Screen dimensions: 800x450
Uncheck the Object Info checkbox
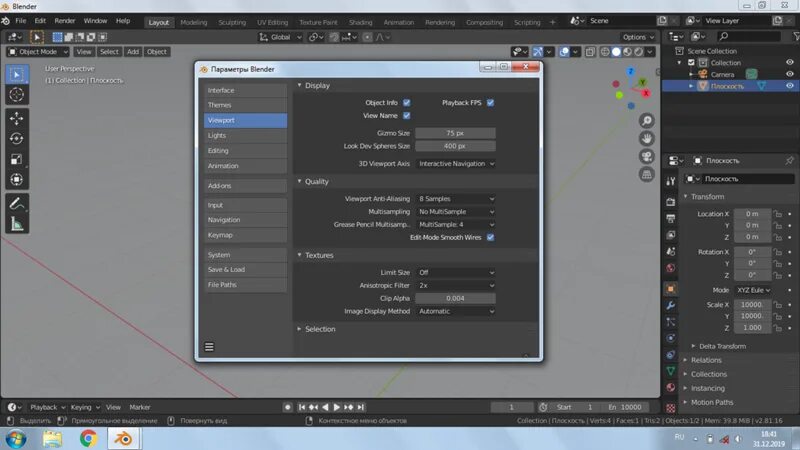407,103
